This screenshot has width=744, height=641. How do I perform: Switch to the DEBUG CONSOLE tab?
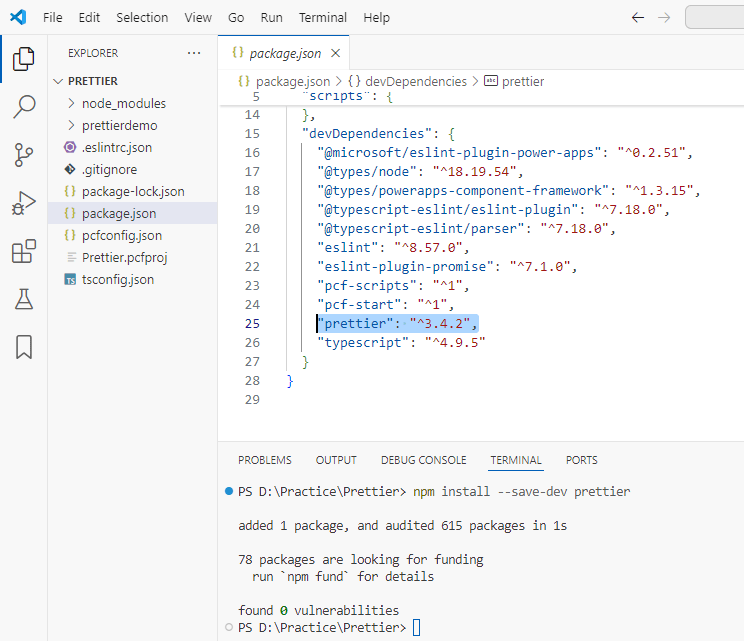pyautogui.click(x=423, y=460)
